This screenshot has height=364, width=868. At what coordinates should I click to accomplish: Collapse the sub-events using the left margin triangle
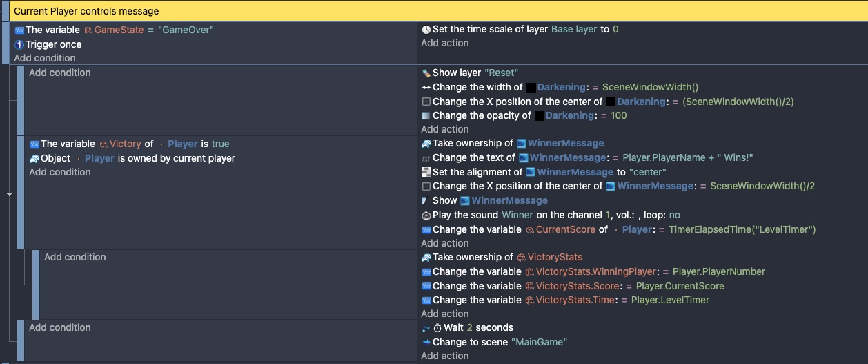[10, 195]
